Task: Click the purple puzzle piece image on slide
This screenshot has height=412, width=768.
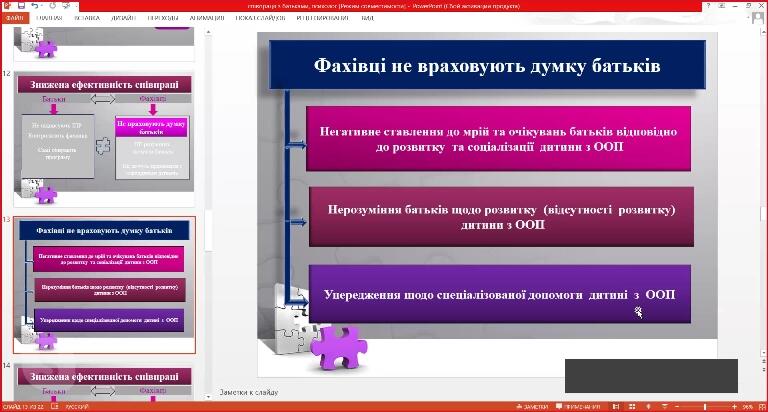Action: coord(338,347)
